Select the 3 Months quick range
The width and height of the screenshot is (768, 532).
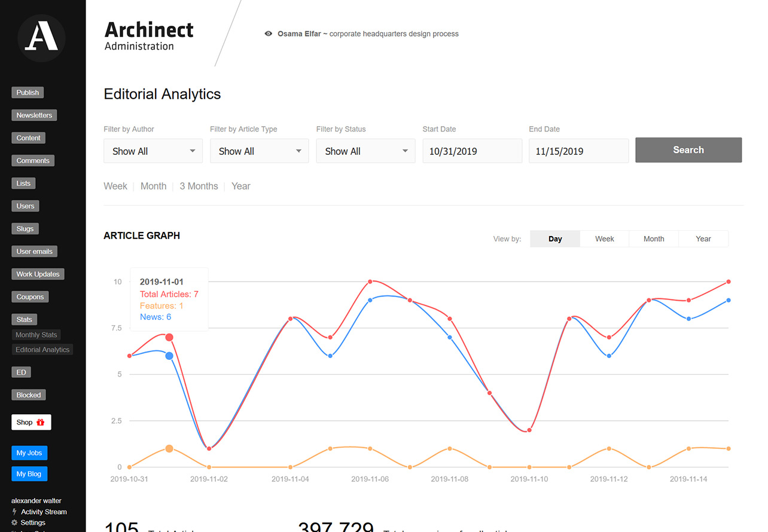199,186
